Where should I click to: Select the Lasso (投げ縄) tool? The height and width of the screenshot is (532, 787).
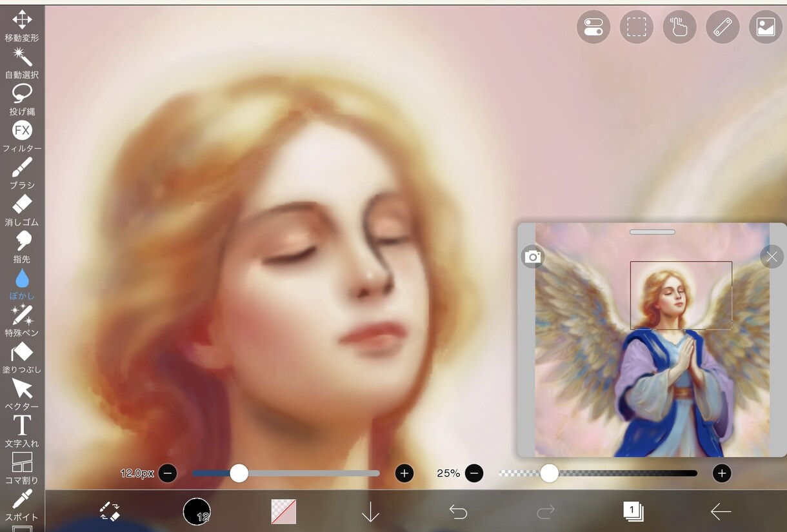click(x=22, y=99)
